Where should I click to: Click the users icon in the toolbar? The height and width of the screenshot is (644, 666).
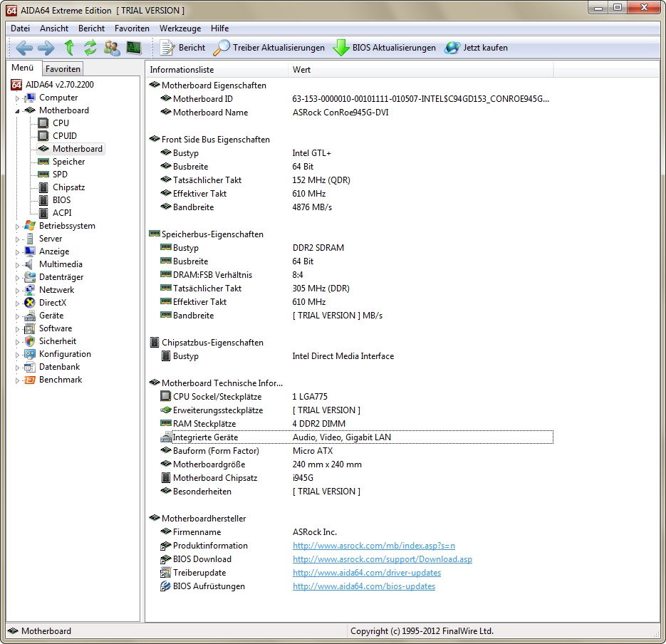pos(112,48)
